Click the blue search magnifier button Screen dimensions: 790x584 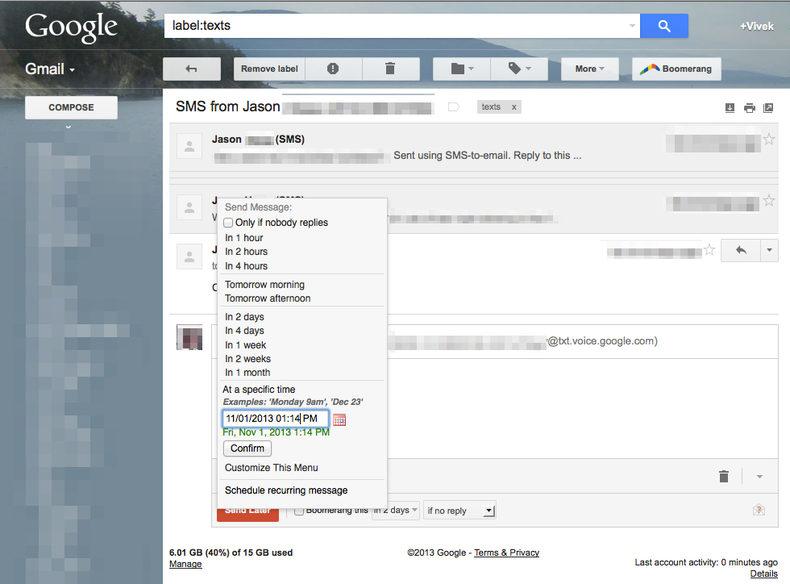click(664, 26)
